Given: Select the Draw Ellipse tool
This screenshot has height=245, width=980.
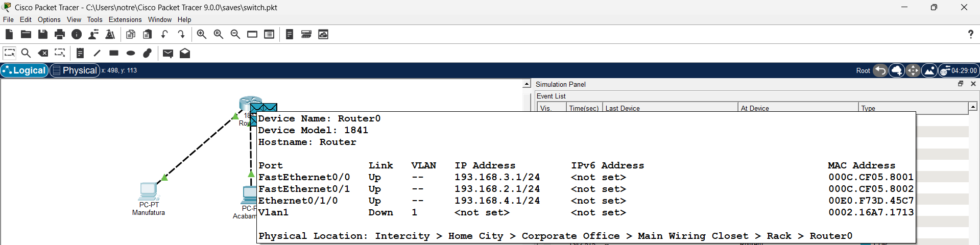Looking at the screenshot, I should (x=131, y=53).
